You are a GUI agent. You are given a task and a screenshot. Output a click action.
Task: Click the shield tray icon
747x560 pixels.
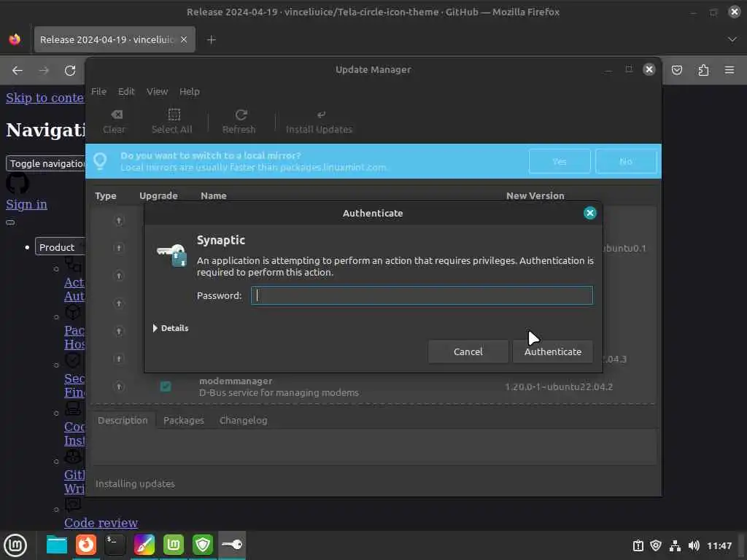click(656, 545)
